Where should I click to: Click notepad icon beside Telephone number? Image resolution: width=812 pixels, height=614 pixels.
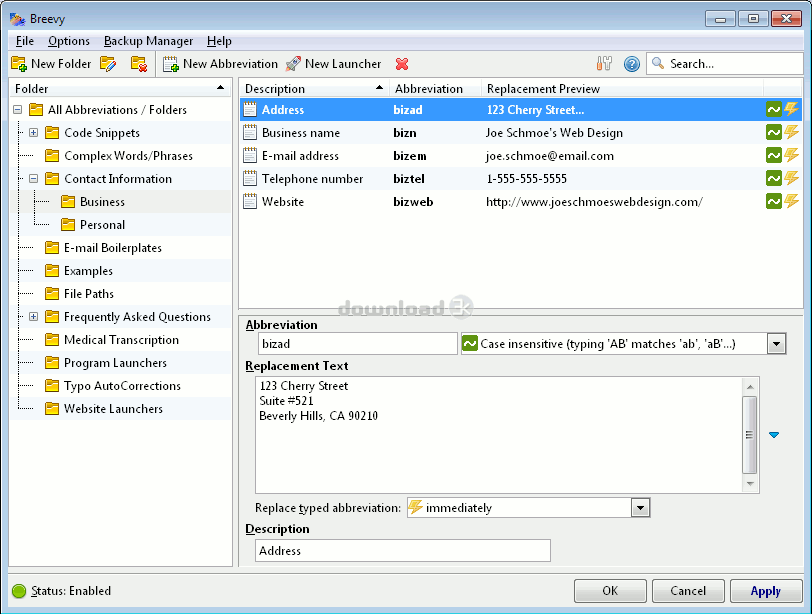point(250,179)
